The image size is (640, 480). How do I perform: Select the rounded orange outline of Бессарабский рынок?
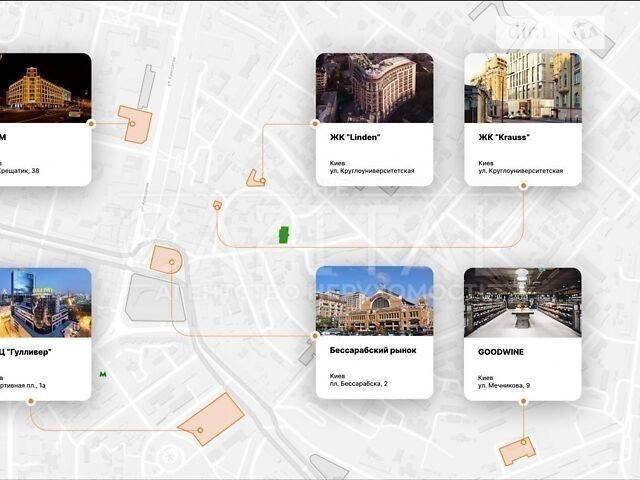[166, 260]
